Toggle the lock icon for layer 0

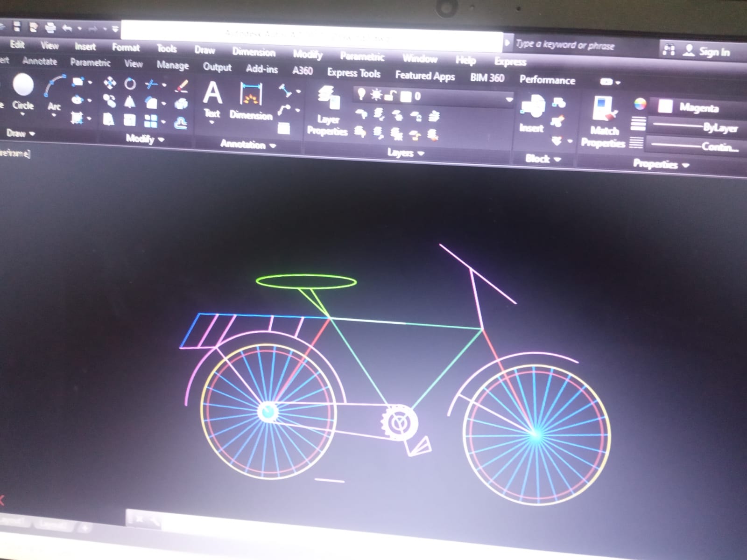tap(391, 96)
